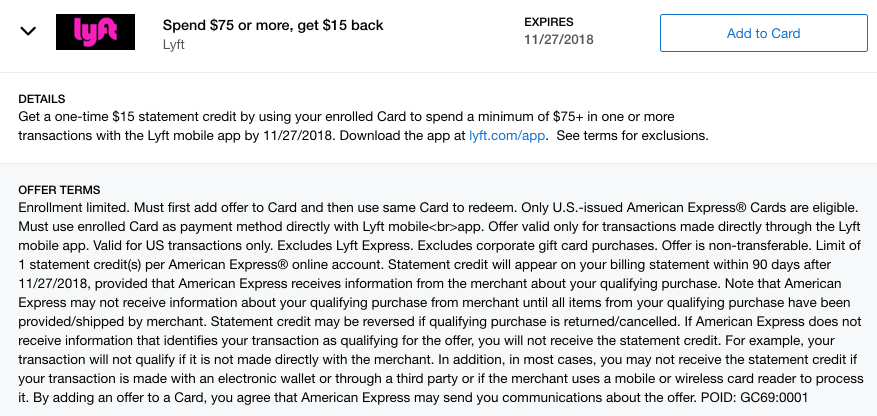Click the Lyft merchant name under title
This screenshot has height=416, width=877.
click(x=175, y=44)
